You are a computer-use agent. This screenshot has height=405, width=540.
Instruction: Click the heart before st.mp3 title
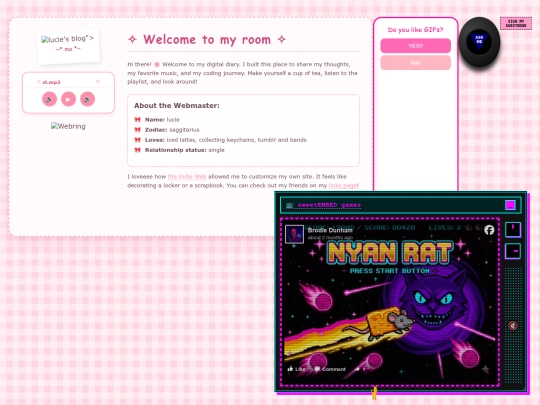39,82
